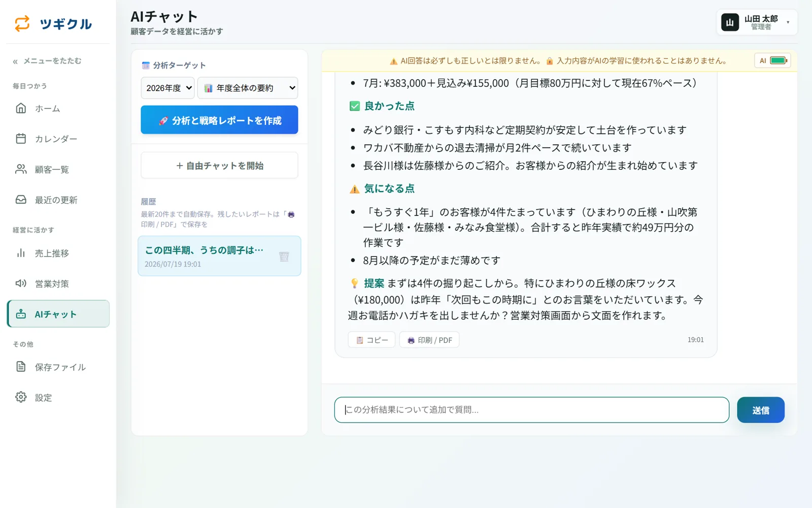This screenshot has width=812, height=508.
Task: Click the ツギクル logo icon
Action: (22, 23)
